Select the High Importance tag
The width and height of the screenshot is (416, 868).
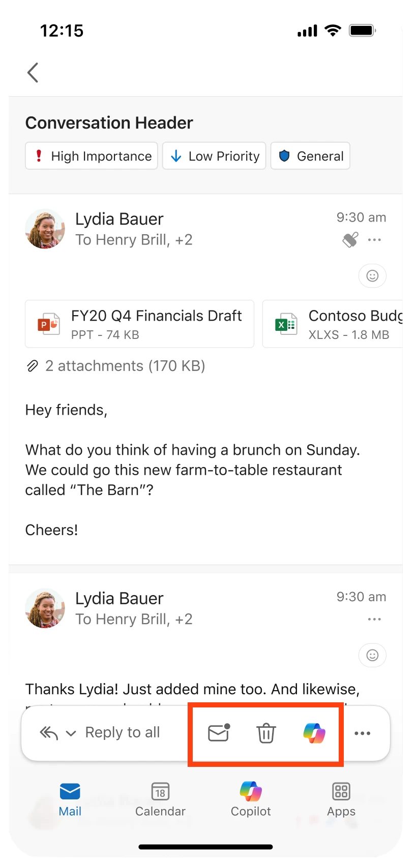coord(92,156)
